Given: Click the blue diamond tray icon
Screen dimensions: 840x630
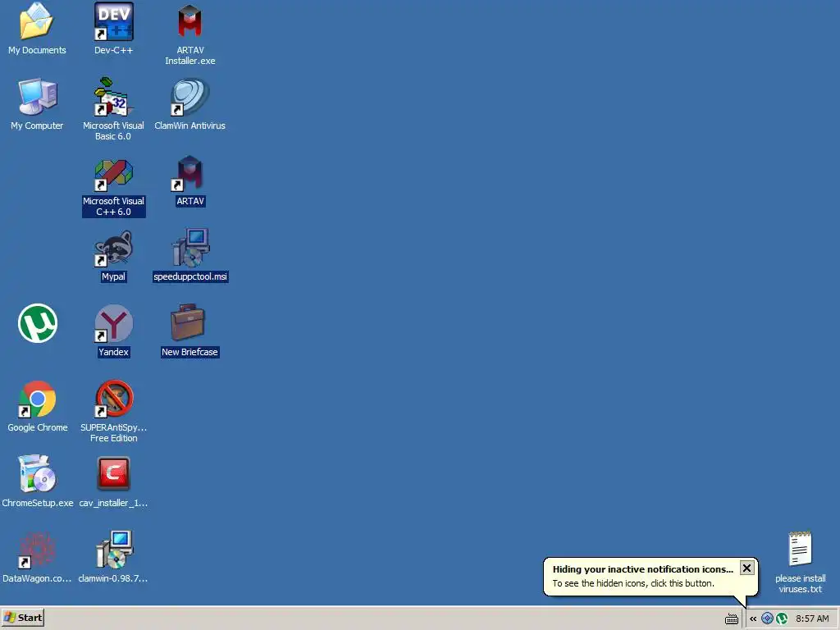Looking at the screenshot, I should tap(767, 619).
